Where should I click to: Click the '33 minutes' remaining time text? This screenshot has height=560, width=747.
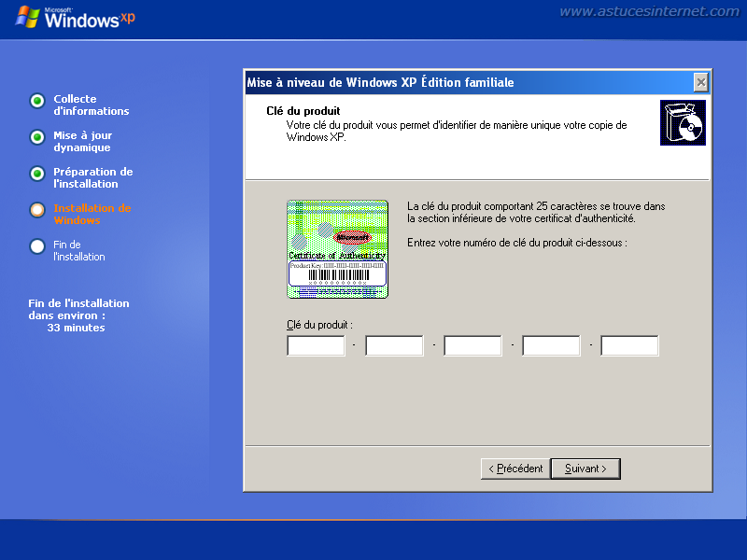point(76,328)
